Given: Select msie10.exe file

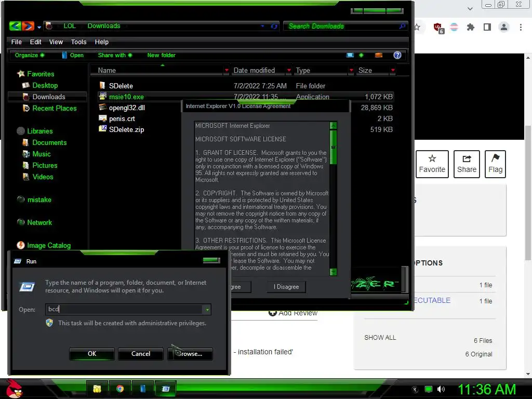Looking at the screenshot, I should click(x=126, y=97).
